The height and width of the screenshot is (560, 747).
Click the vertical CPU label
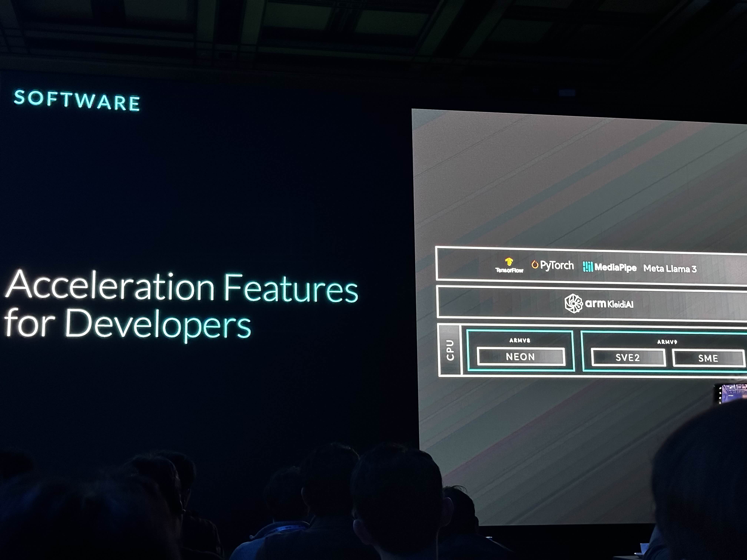click(450, 350)
